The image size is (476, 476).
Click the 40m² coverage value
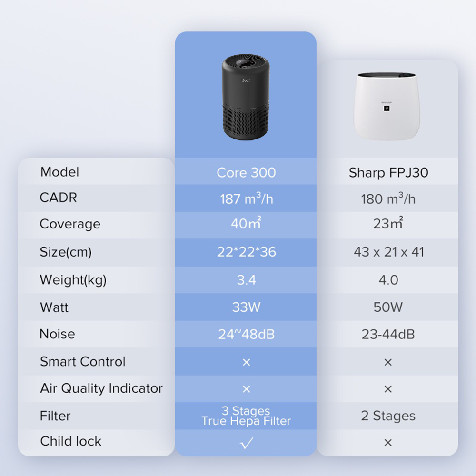246,223
